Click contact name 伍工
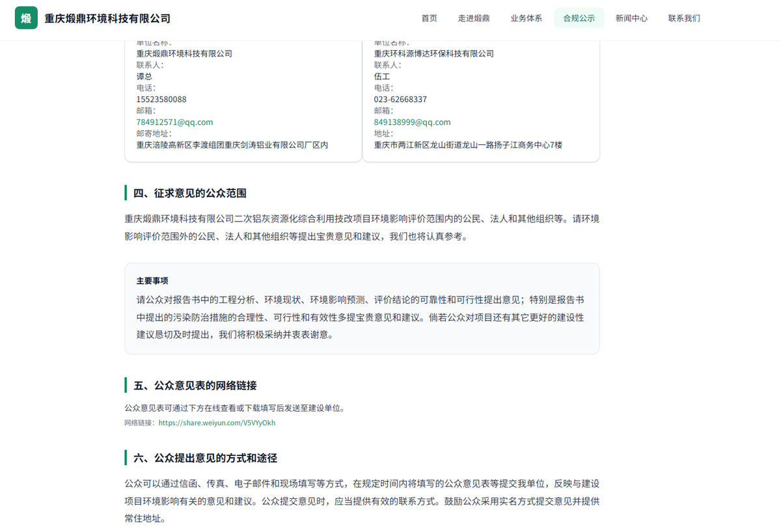 pyautogui.click(x=381, y=77)
